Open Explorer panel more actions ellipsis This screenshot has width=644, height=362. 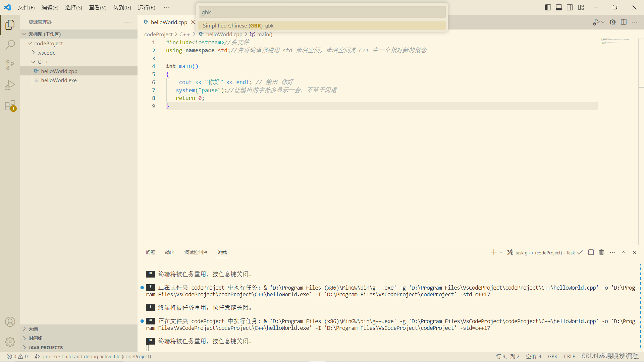click(x=128, y=22)
